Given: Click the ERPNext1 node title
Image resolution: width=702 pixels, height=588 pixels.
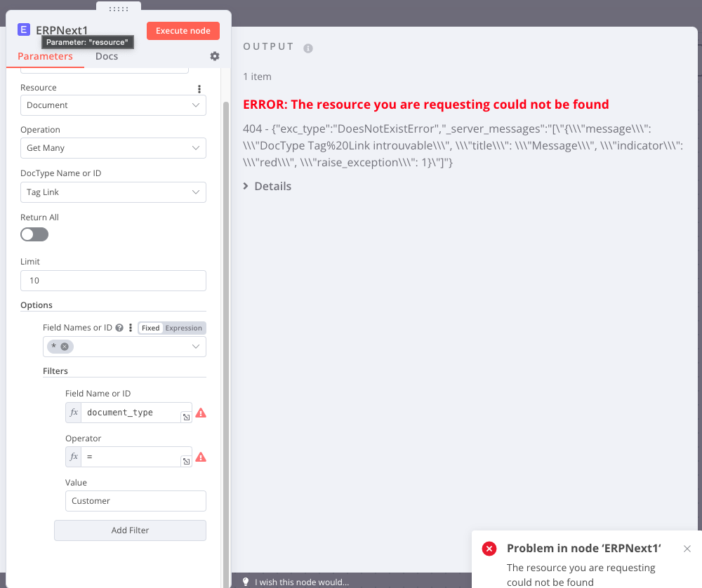Looking at the screenshot, I should click(x=62, y=30).
